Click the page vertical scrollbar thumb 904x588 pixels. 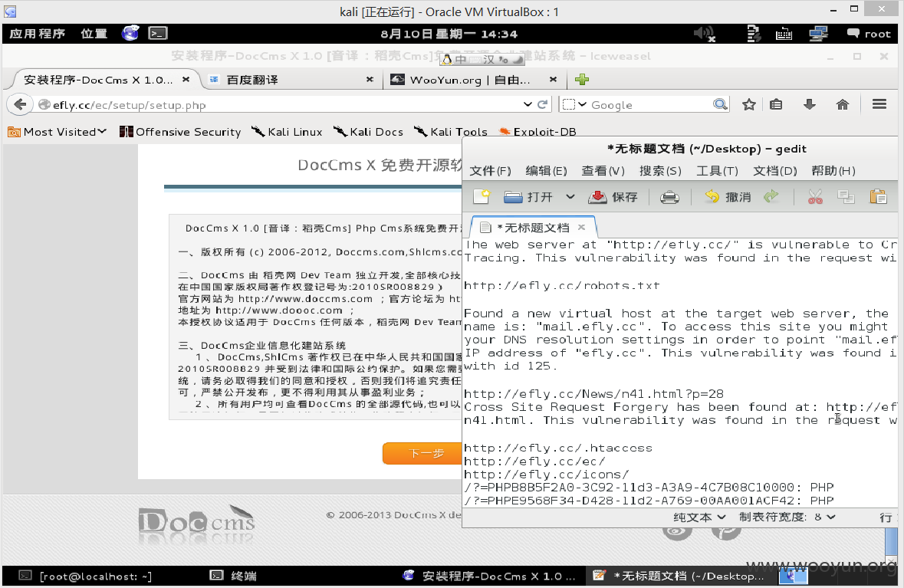pyautogui.click(x=891, y=540)
